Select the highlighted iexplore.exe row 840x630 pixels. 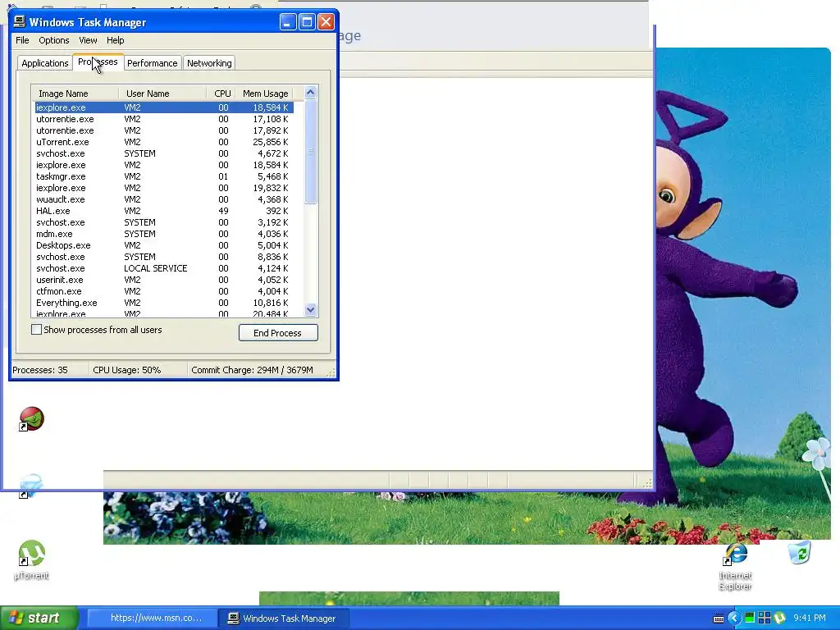163,107
